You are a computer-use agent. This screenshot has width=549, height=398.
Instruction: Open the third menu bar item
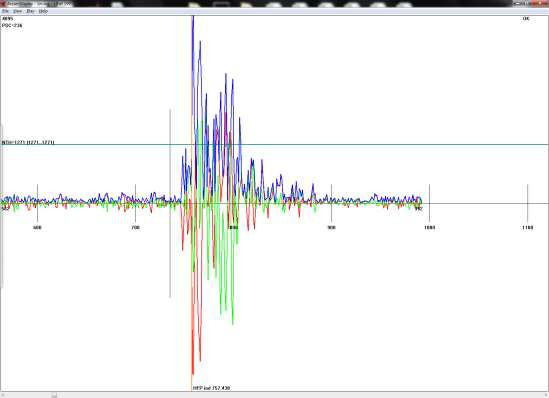pyautogui.click(x=30, y=11)
